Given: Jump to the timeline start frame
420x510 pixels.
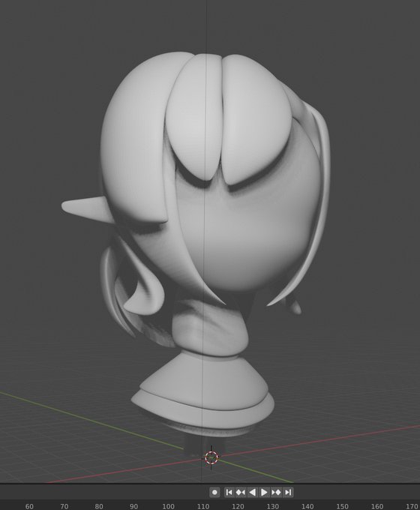Looking at the screenshot, I should pyautogui.click(x=229, y=492).
